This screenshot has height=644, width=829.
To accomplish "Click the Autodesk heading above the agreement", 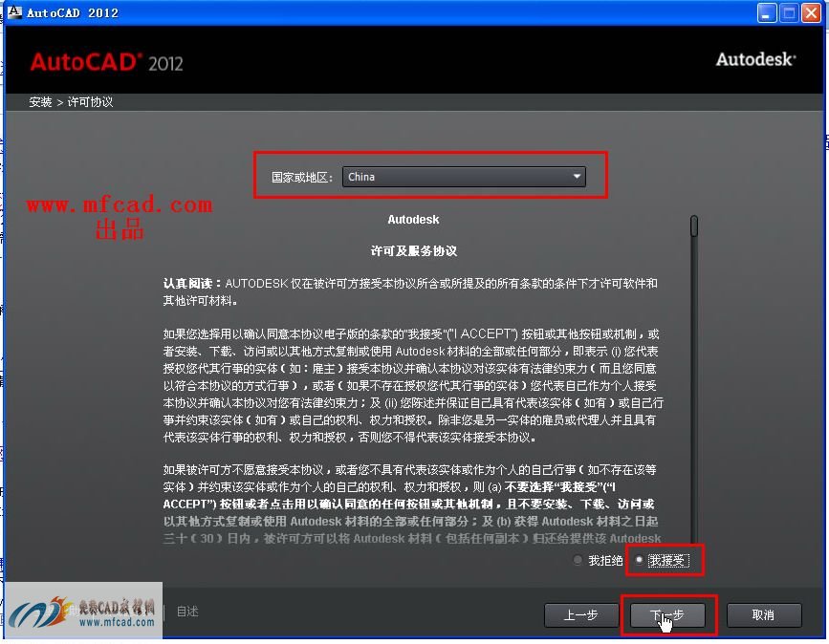I will (x=413, y=219).
